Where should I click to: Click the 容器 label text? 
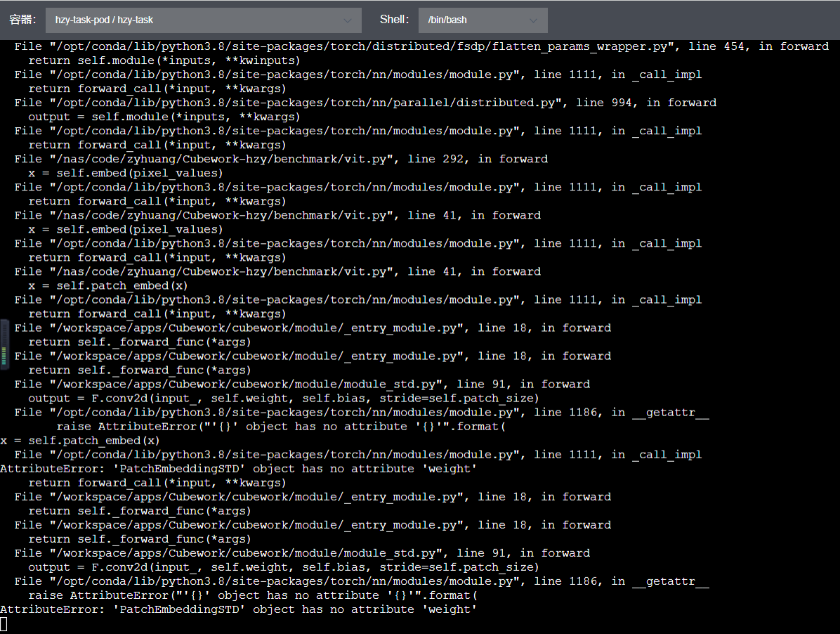(x=22, y=20)
